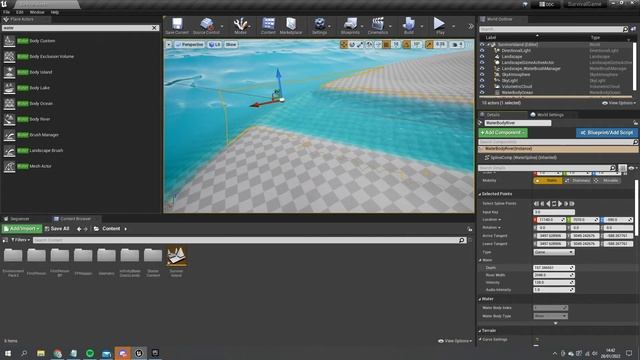This screenshot has height=360, width=640.
Task: Click the Lit view mode button
Action: [x=214, y=44]
